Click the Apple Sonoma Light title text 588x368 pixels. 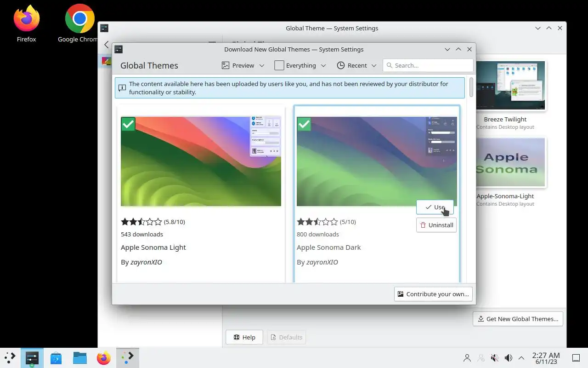pyautogui.click(x=153, y=247)
